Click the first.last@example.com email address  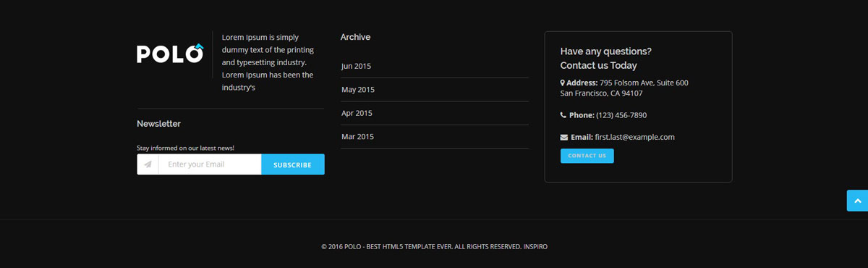[x=635, y=137]
